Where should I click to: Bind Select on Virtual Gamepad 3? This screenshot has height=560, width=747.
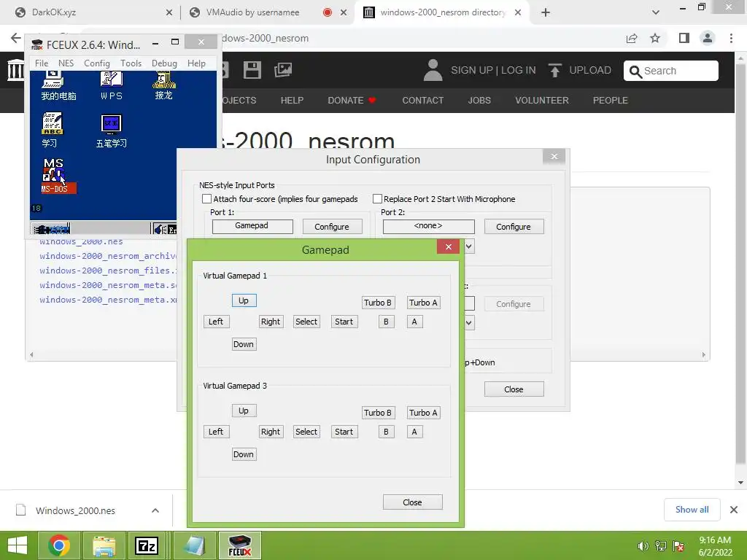[306, 432]
